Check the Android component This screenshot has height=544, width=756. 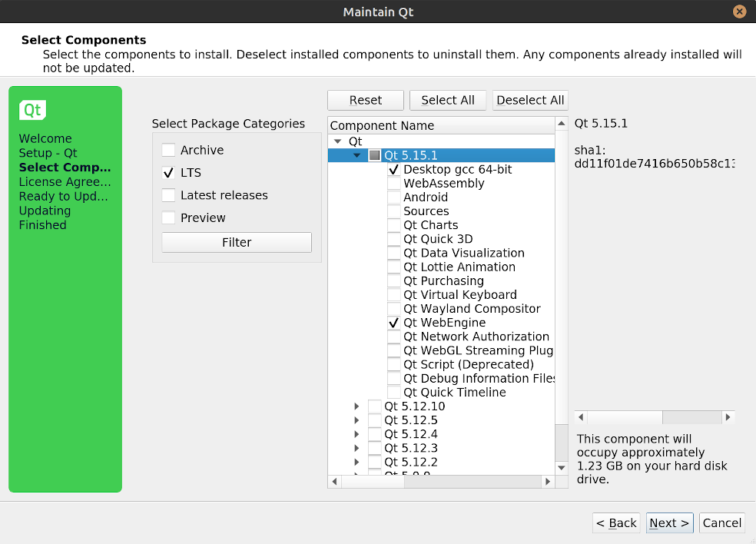pyautogui.click(x=394, y=197)
